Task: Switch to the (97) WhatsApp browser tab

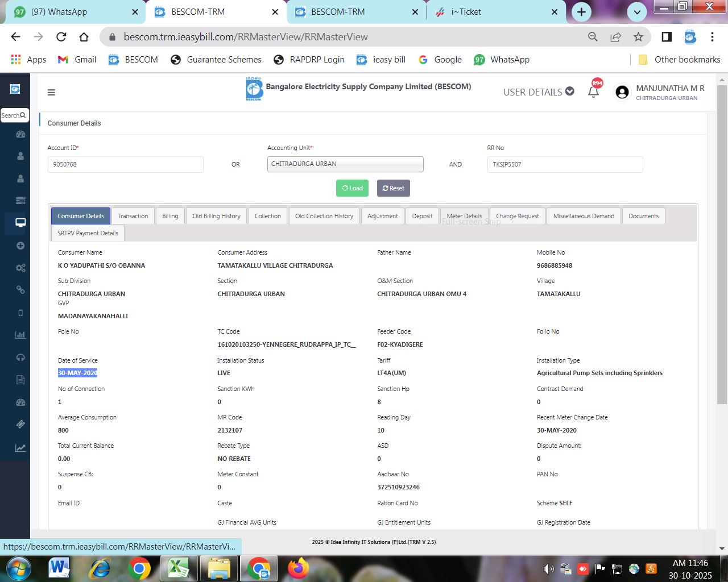Action: (73, 12)
